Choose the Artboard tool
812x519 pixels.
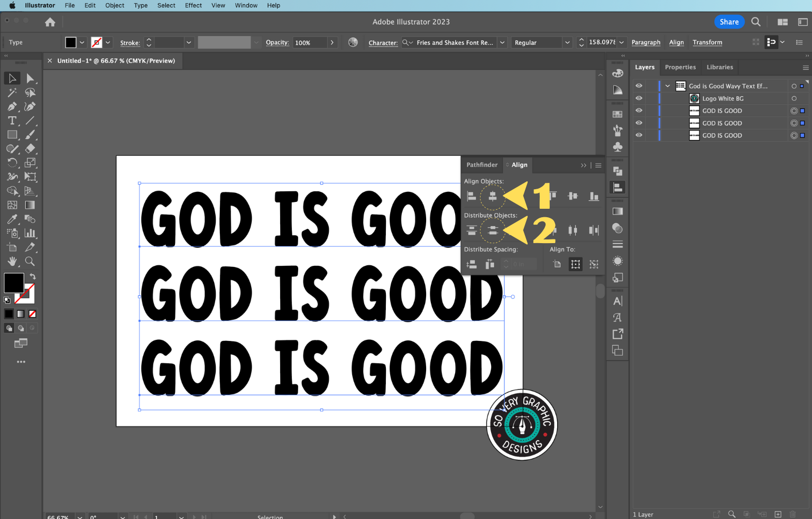click(12, 247)
